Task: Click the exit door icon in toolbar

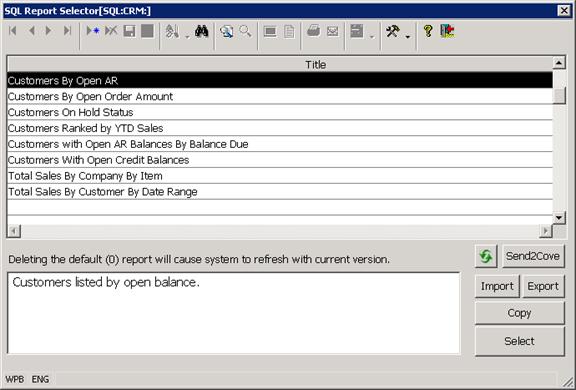Action: [x=447, y=31]
